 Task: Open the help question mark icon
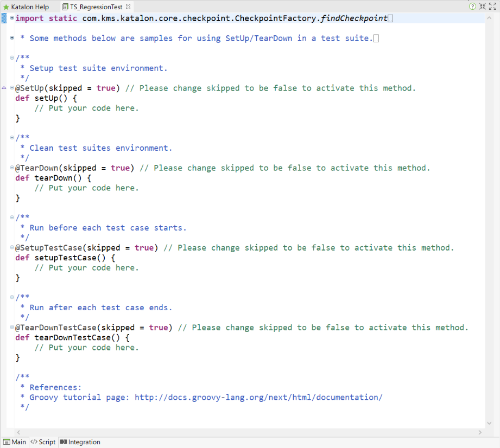coord(472,7)
